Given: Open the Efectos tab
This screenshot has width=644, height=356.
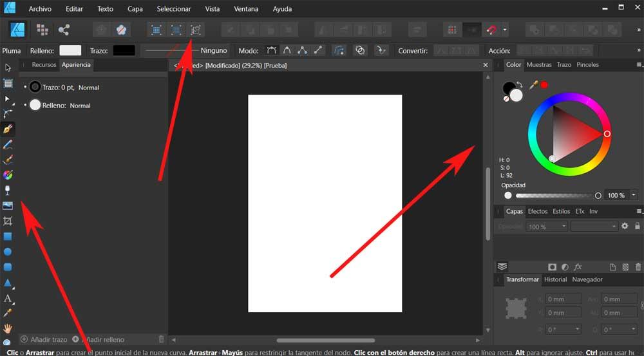Looking at the screenshot, I should coord(538,211).
